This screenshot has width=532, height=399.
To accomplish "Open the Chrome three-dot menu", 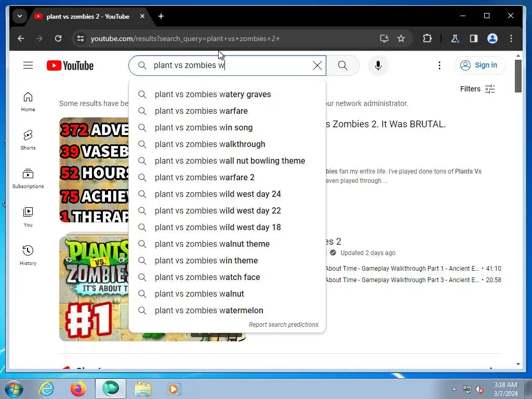I will click(x=511, y=38).
